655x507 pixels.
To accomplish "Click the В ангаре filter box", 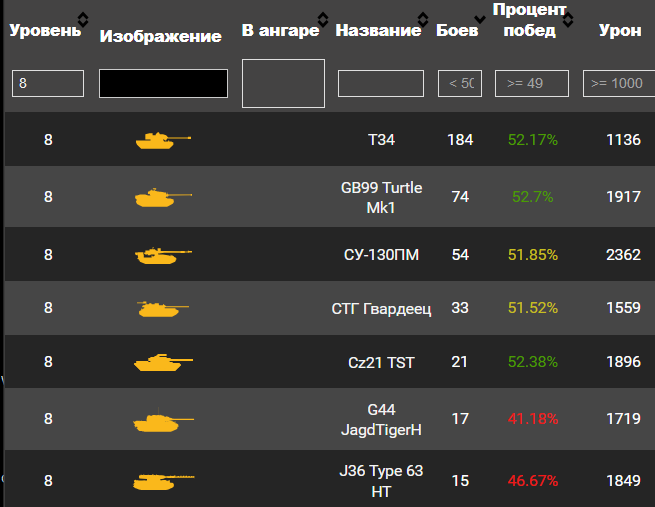I will (x=283, y=83).
